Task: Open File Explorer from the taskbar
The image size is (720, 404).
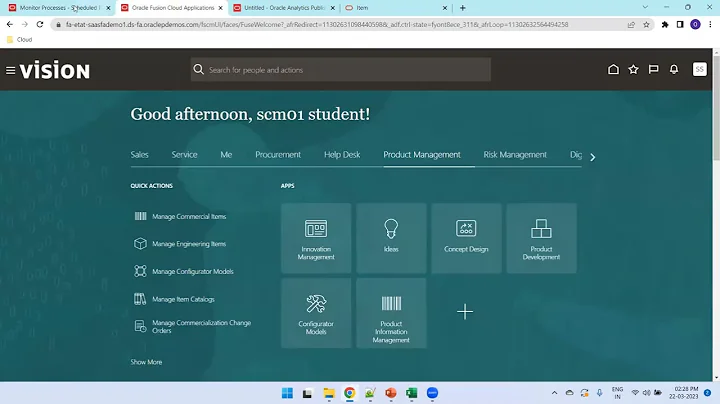Action: click(329, 393)
